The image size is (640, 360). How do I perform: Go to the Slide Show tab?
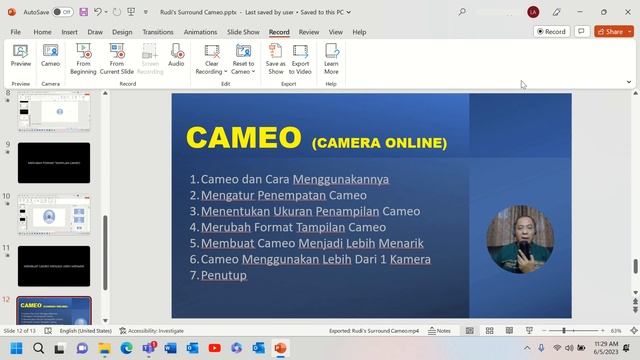click(x=243, y=32)
